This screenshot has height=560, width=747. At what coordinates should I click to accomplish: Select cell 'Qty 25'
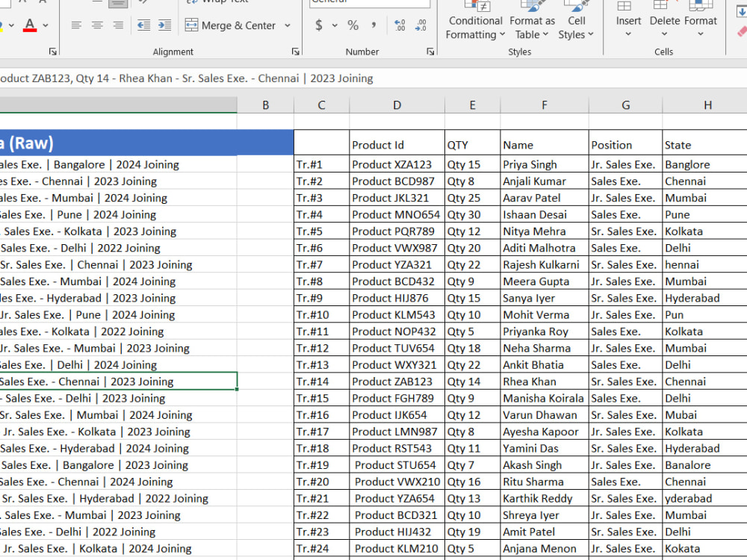pos(472,198)
